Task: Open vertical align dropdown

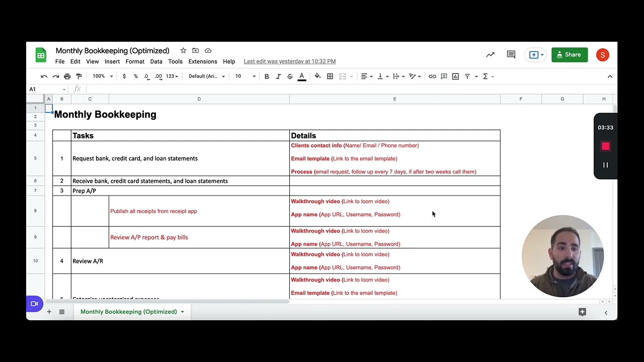Action: pyautogui.click(x=383, y=76)
